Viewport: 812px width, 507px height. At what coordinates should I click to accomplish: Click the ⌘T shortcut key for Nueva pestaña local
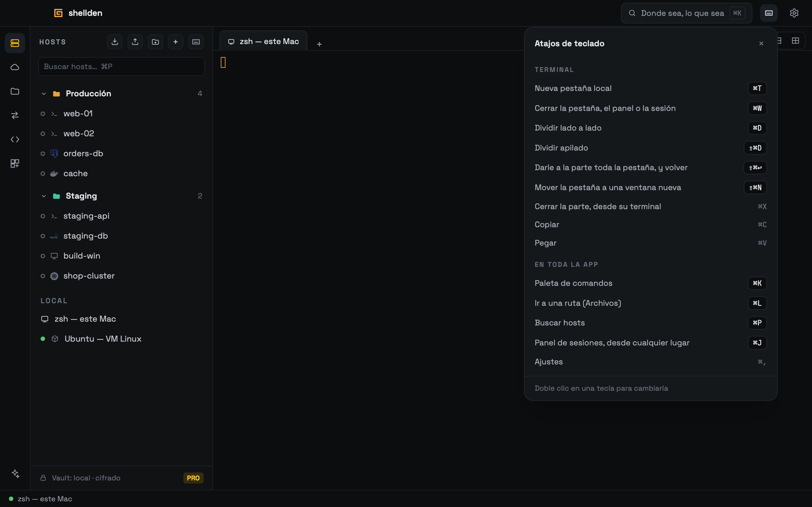pyautogui.click(x=757, y=88)
